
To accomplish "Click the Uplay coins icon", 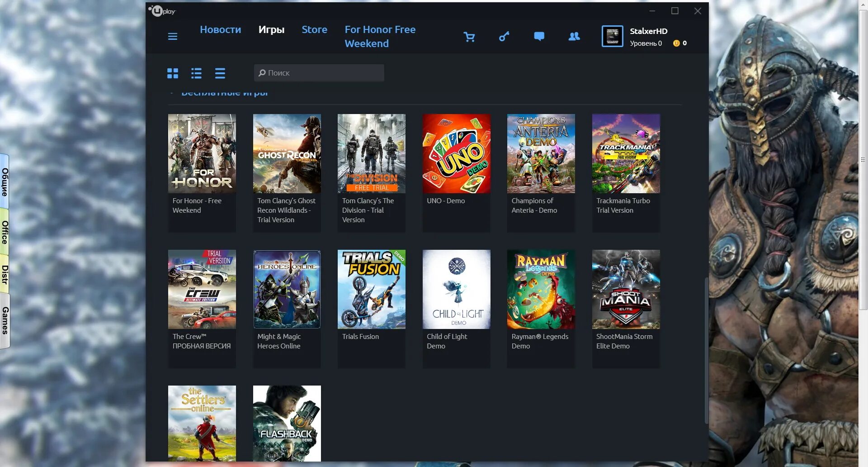I will click(x=676, y=43).
